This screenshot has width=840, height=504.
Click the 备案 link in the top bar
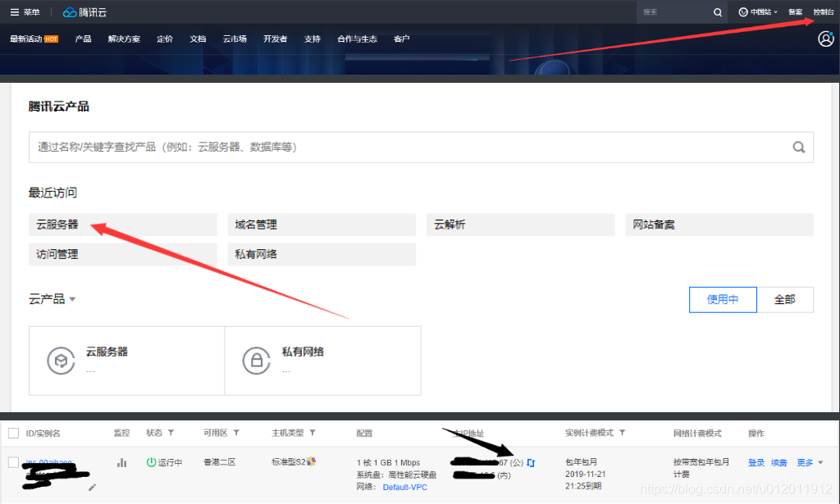[796, 12]
